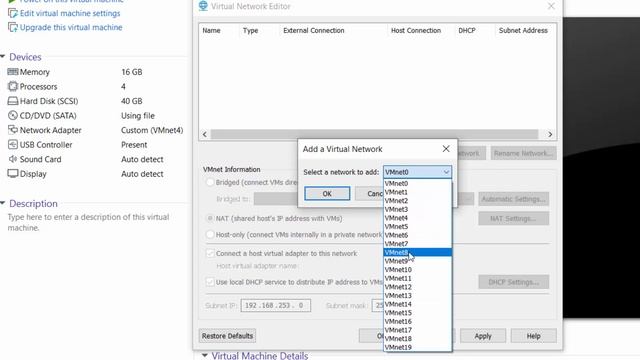Collapse the Description section
The width and height of the screenshot is (640, 360).
3,203
